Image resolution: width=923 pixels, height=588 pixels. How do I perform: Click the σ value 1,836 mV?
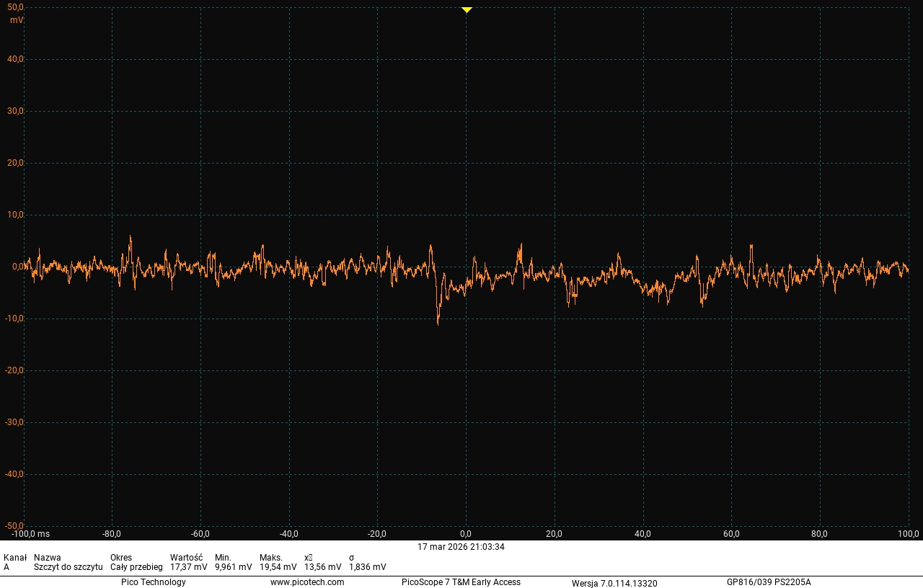367,567
